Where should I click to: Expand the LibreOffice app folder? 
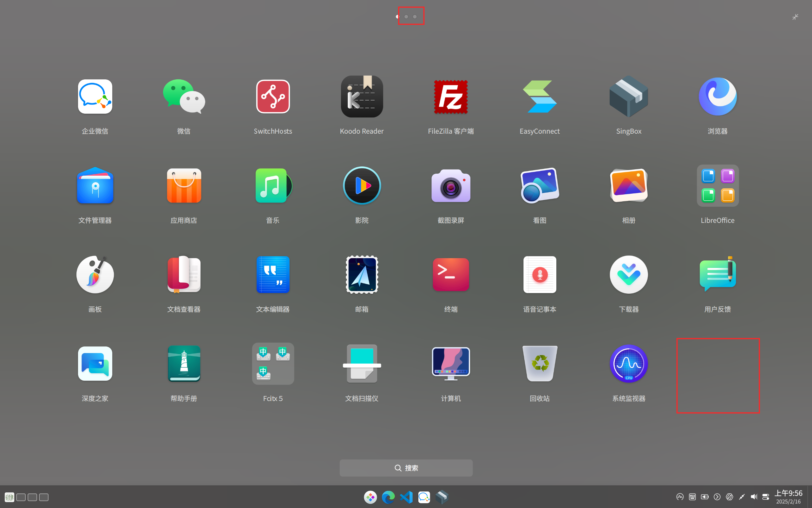pyautogui.click(x=717, y=185)
